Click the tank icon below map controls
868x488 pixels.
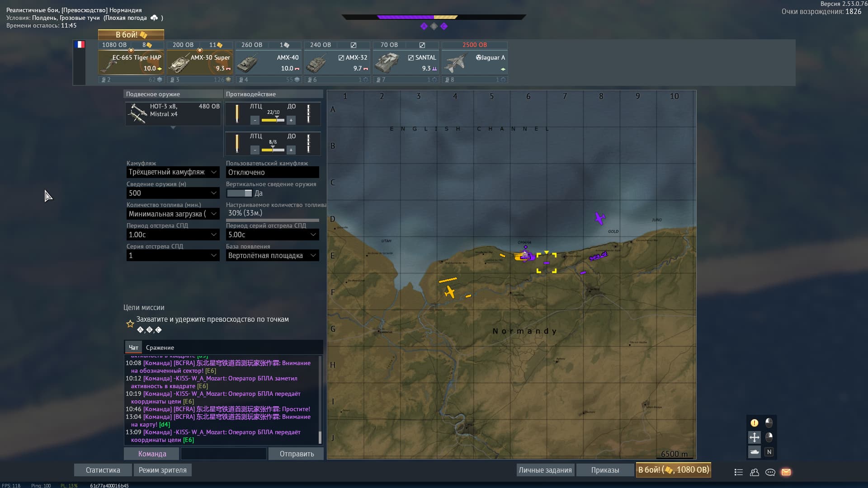point(754,451)
